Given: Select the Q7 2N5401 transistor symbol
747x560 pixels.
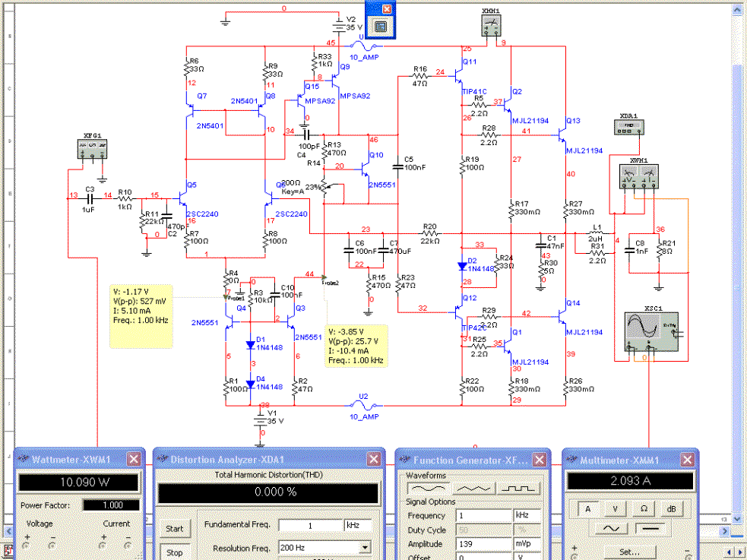Looking at the screenshot, I should 190,110.
